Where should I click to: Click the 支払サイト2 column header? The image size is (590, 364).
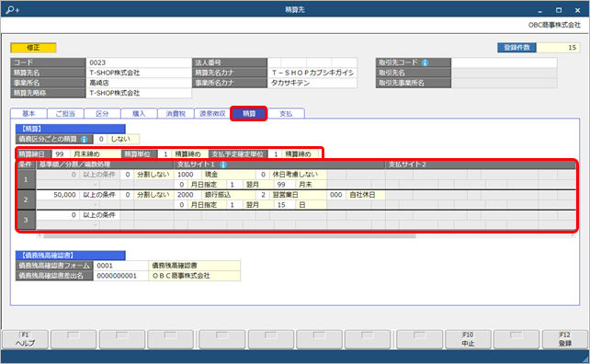480,165
